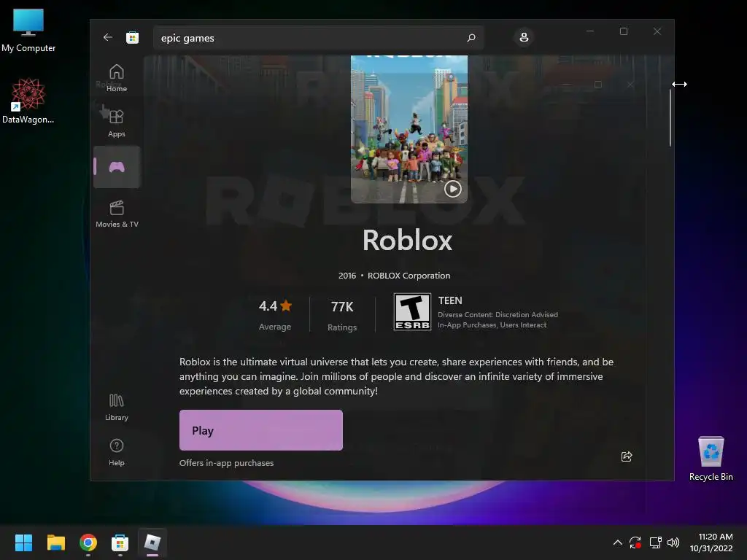Click Microsoft Store taskbar icon
Image resolution: width=747 pixels, height=560 pixels.
pos(120,542)
